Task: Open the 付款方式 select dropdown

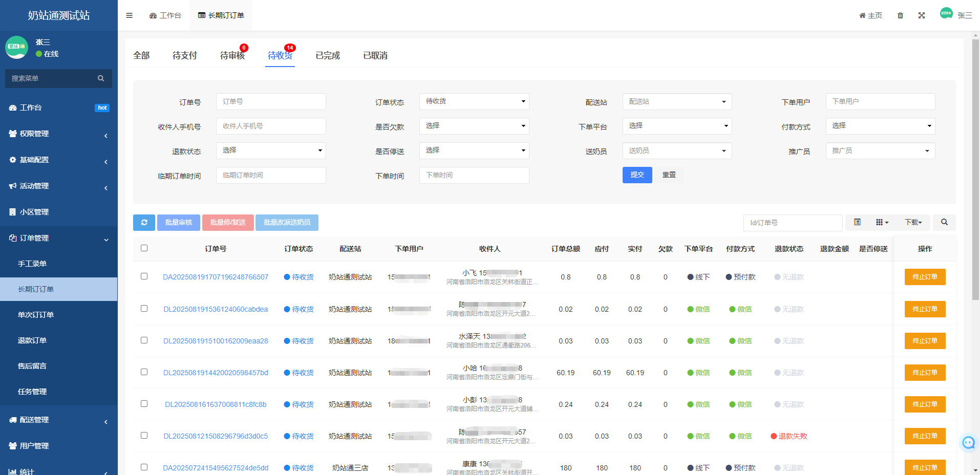Action: (x=880, y=126)
